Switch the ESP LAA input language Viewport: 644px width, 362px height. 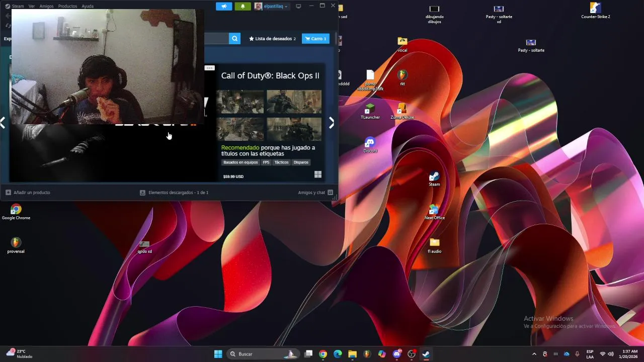590,354
